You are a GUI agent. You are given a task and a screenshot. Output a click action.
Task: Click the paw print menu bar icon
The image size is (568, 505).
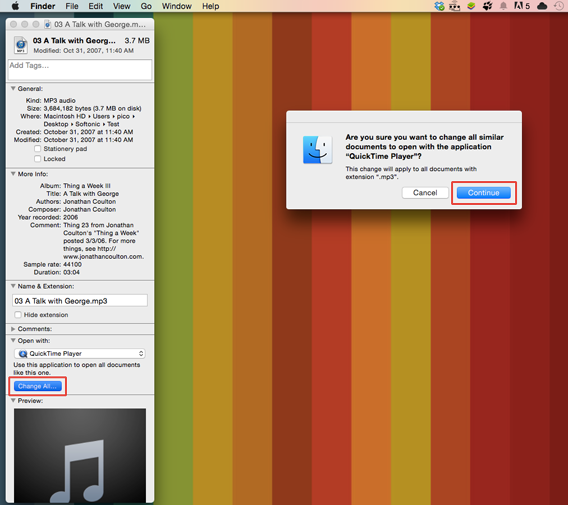point(487,6)
